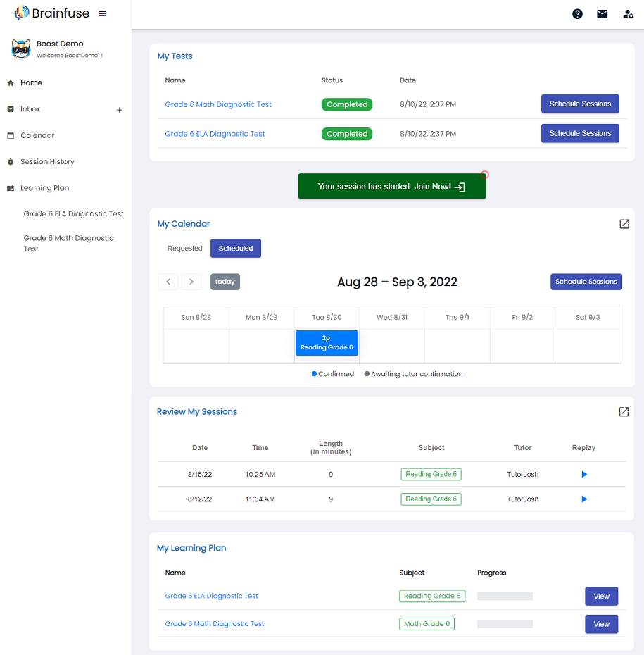Screen dimensions: 644x655
Task: Go to the previous calendar week
Action: 168,282
